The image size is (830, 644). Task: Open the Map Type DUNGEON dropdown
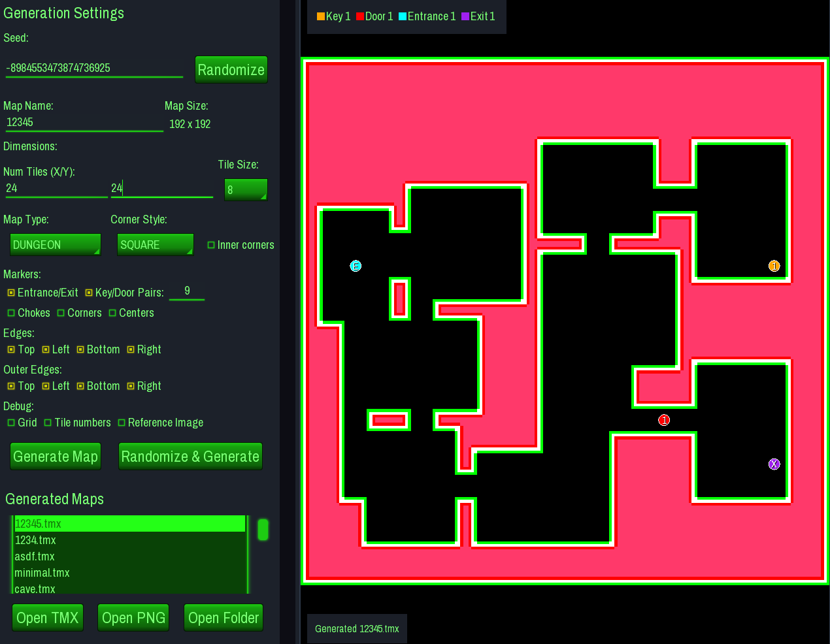coord(56,245)
